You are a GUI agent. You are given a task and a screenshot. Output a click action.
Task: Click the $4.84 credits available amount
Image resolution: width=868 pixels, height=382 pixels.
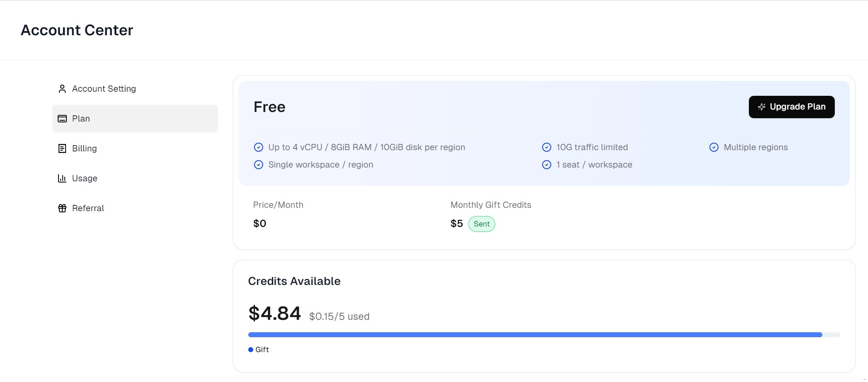(274, 314)
